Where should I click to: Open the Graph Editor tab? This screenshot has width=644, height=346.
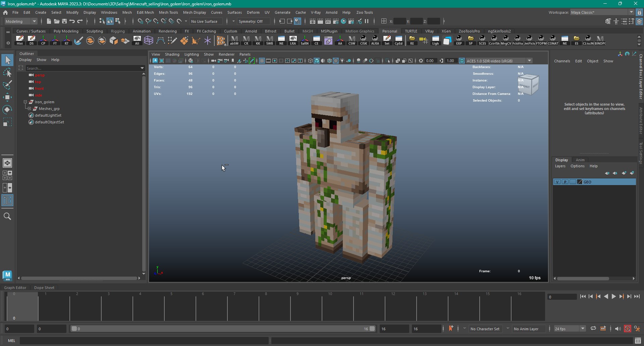[15, 288]
